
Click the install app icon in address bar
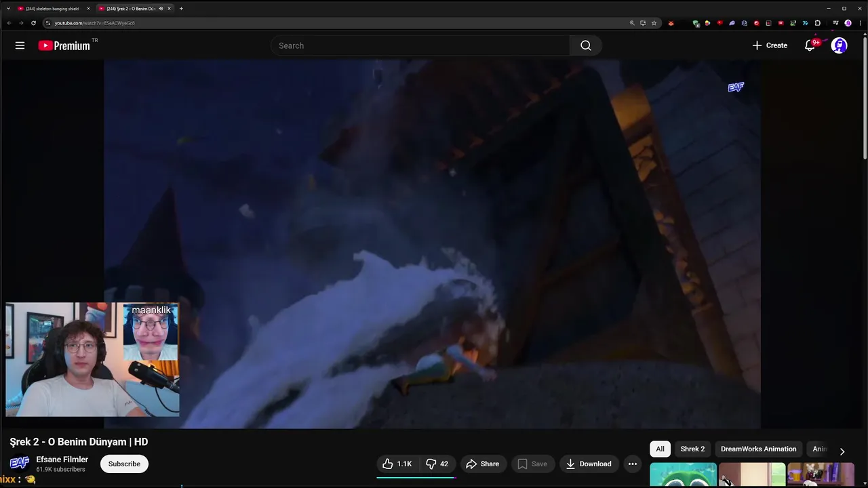click(x=643, y=23)
